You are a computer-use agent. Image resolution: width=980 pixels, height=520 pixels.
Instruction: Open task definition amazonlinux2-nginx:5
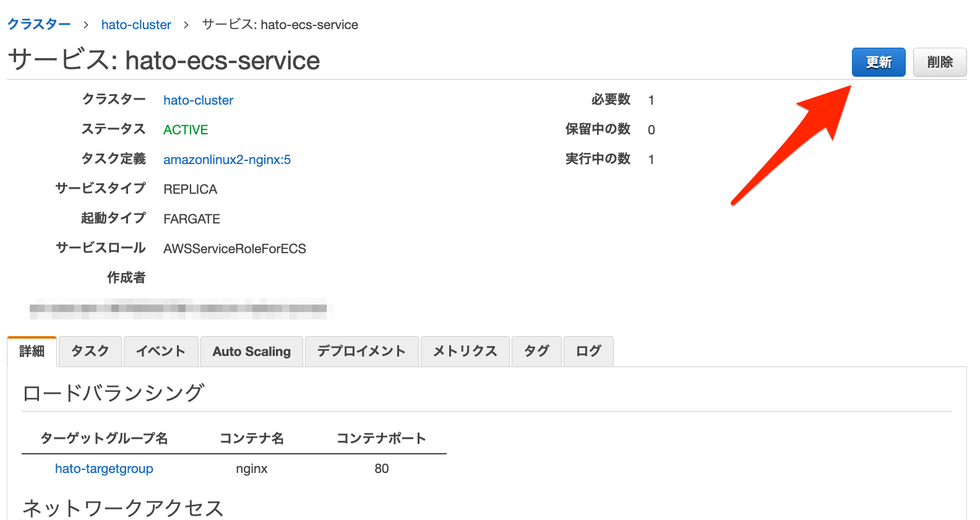(227, 160)
